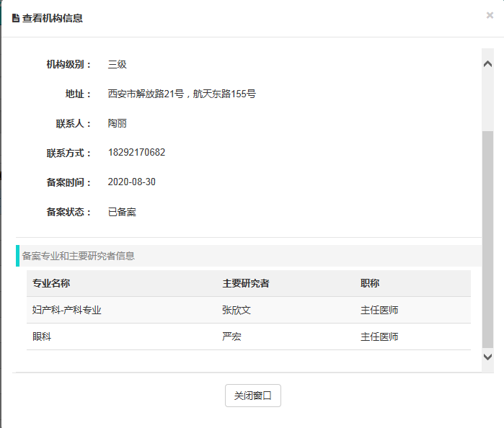Click researcher name 张欣文

236,311
